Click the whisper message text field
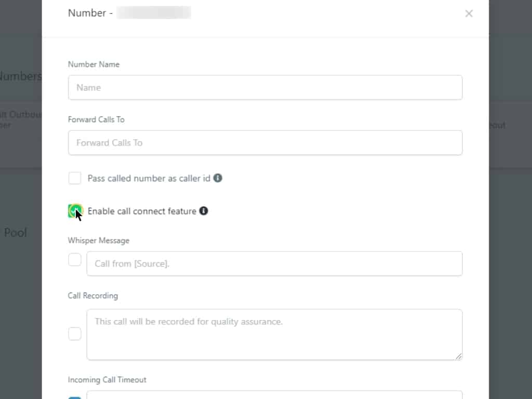This screenshot has width=532, height=399. point(274,263)
